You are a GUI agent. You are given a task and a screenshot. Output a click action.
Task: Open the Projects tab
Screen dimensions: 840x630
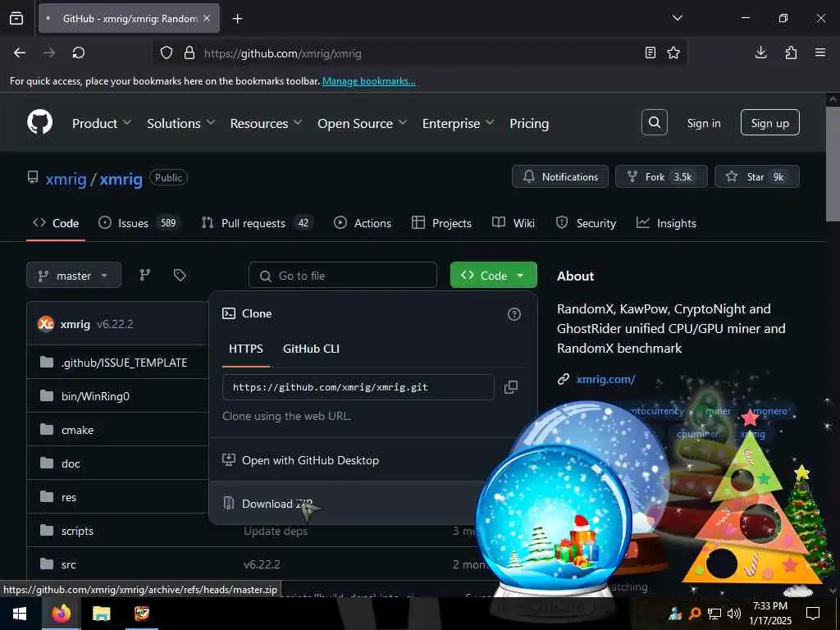coord(442,223)
